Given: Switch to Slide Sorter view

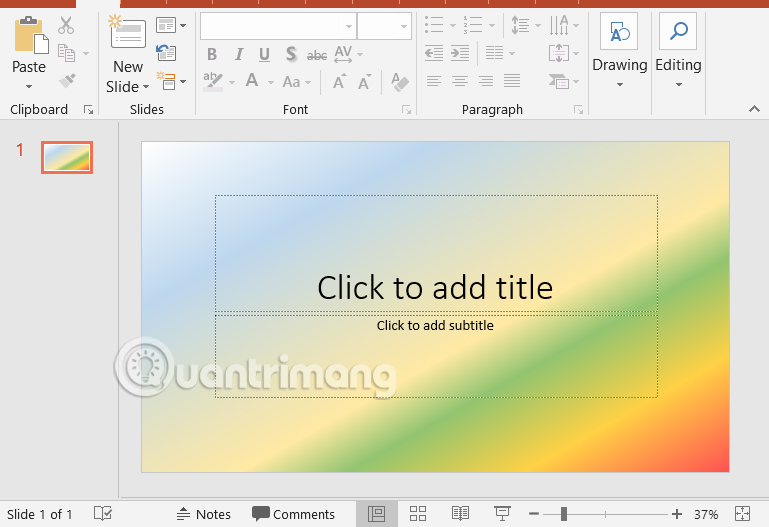Looking at the screenshot, I should pyautogui.click(x=418, y=514).
